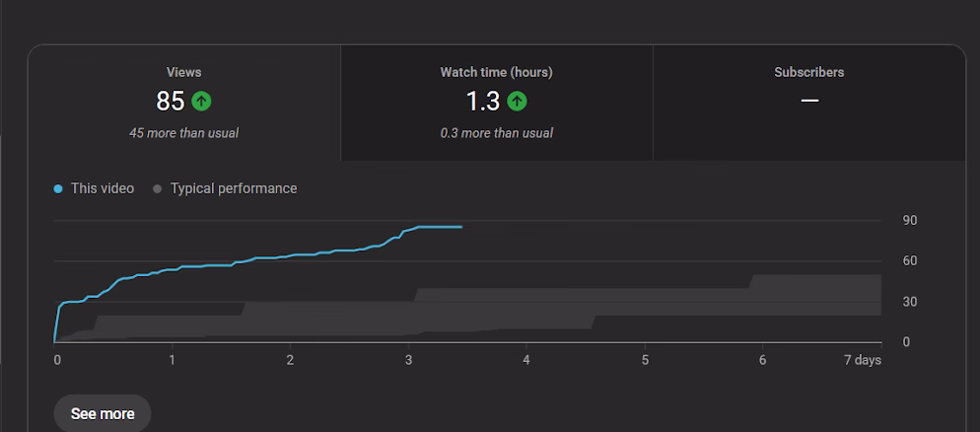The width and height of the screenshot is (980, 432).
Task: Click the 0.3 more than usual text
Action: [496, 133]
